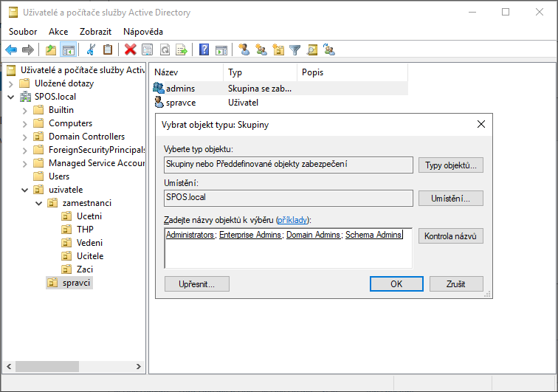
Task: Open the Help question mark icon
Action: tap(202, 50)
